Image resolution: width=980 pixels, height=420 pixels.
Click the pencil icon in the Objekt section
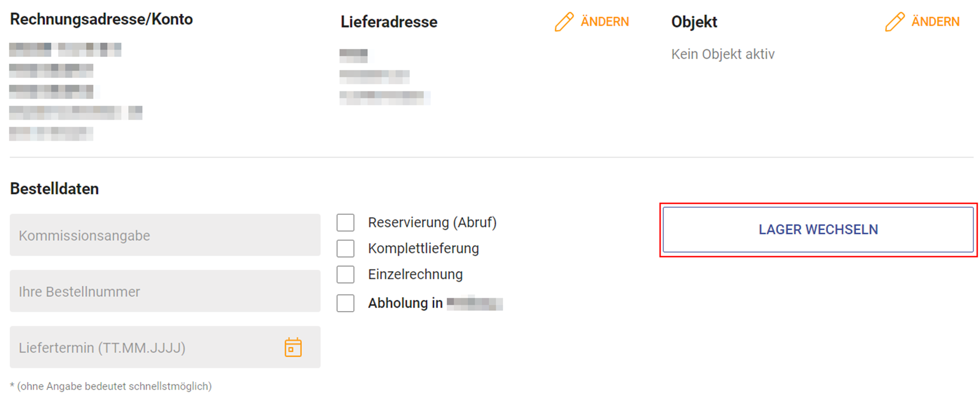click(894, 22)
